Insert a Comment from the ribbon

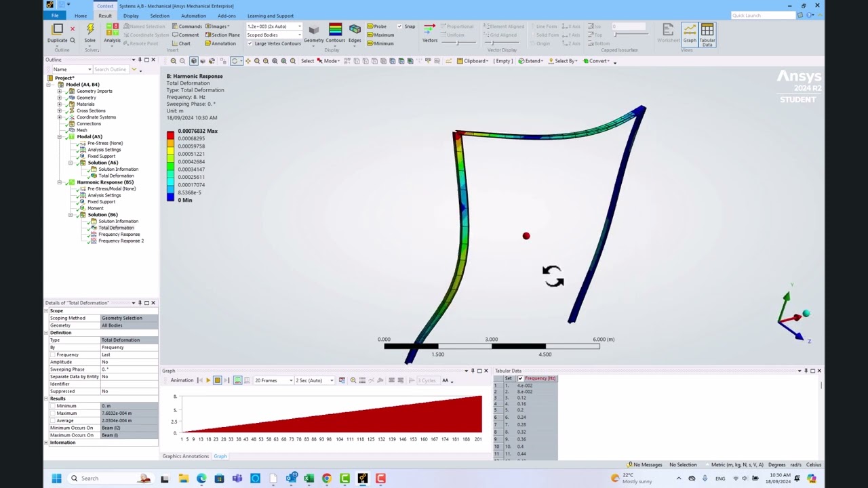point(186,35)
